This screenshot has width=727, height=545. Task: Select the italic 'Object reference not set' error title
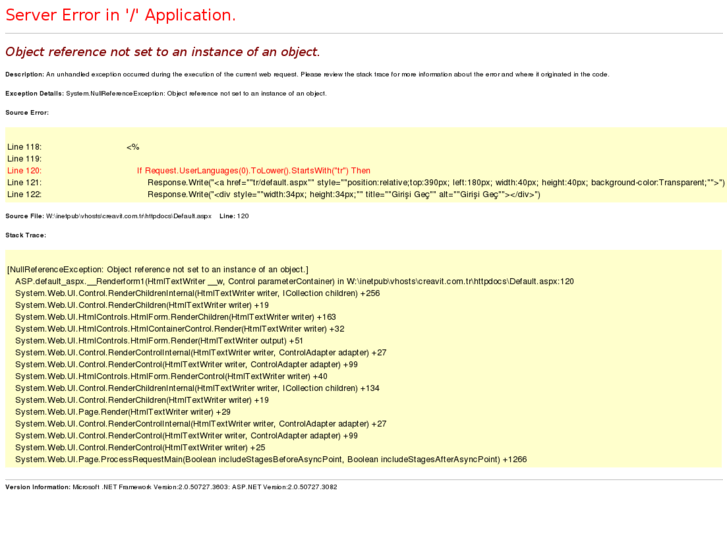(163, 51)
